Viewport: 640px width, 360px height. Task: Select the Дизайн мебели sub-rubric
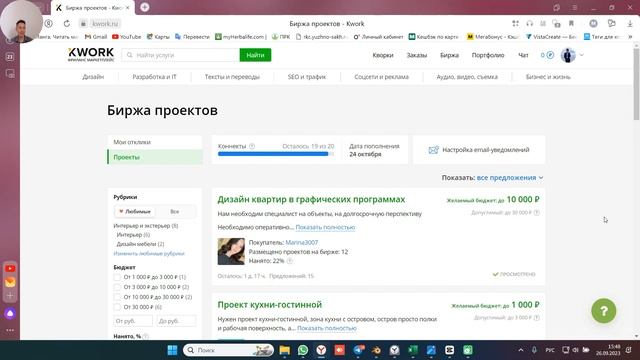[x=140, y=244]
